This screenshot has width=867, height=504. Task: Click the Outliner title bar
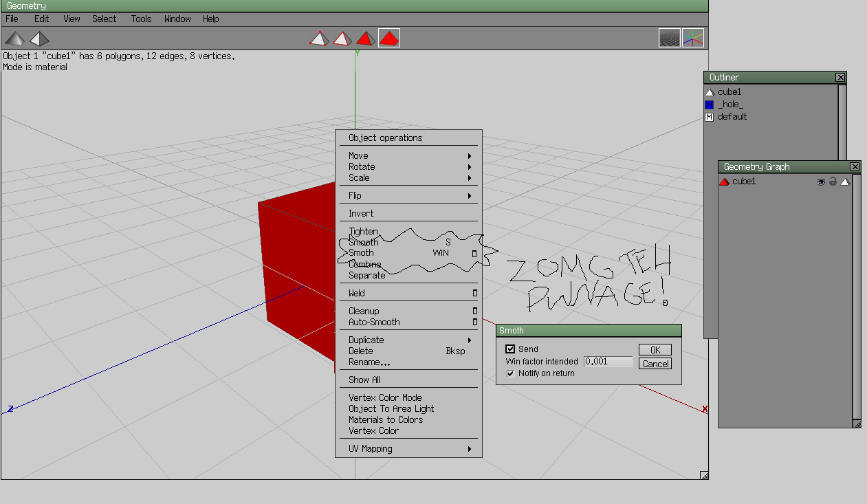coord(775,78)
